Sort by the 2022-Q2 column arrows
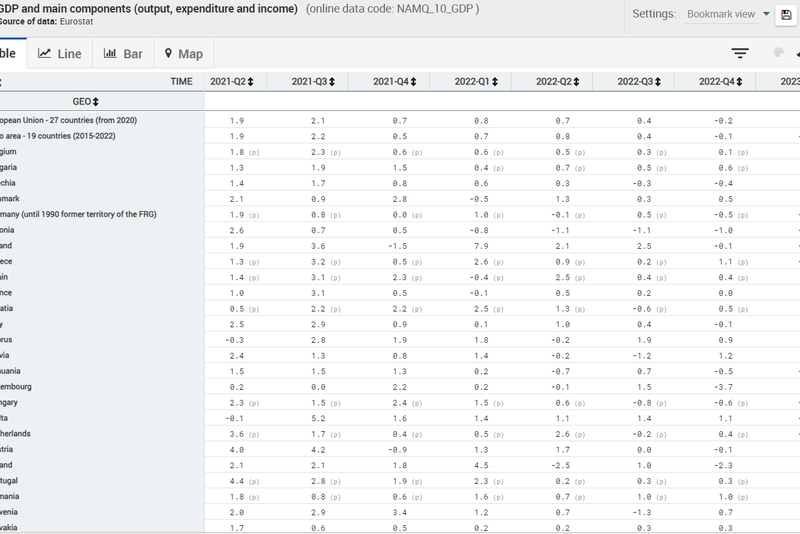Image resolution: width=800 pixels, height=534 pixels. pos(574,82)
